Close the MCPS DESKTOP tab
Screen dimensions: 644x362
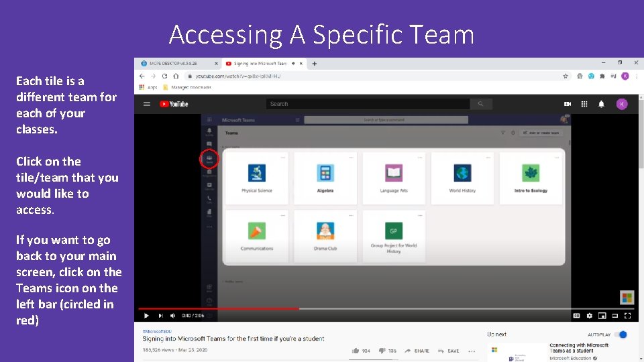point(216,64)
